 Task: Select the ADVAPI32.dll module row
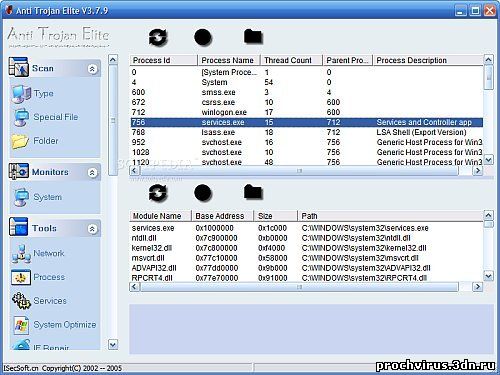click(306, 268)
